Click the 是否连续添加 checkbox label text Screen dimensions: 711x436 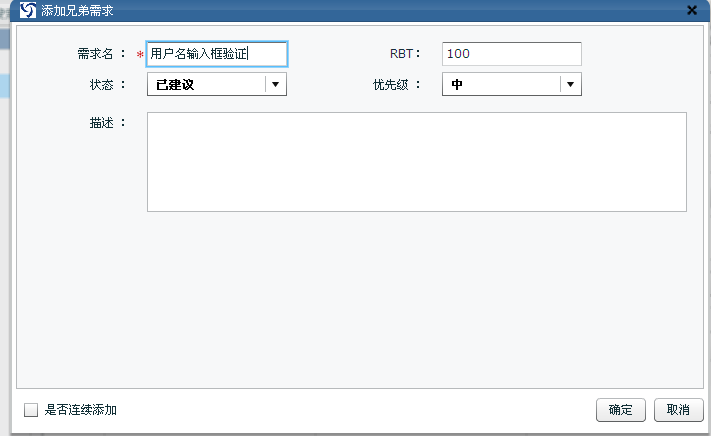point(81,410)
